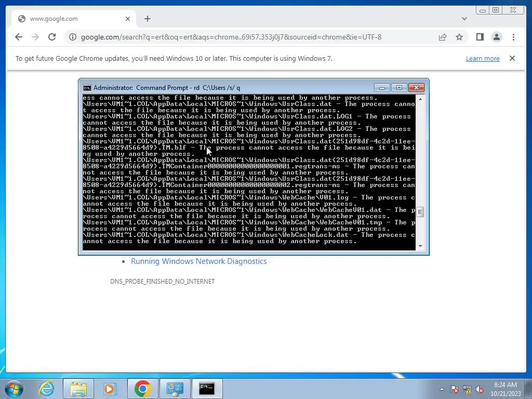Dismiss the Windows 7 update notice
Image resolution: width=532 pixels, height=399 pixels.
coord(512,58)
